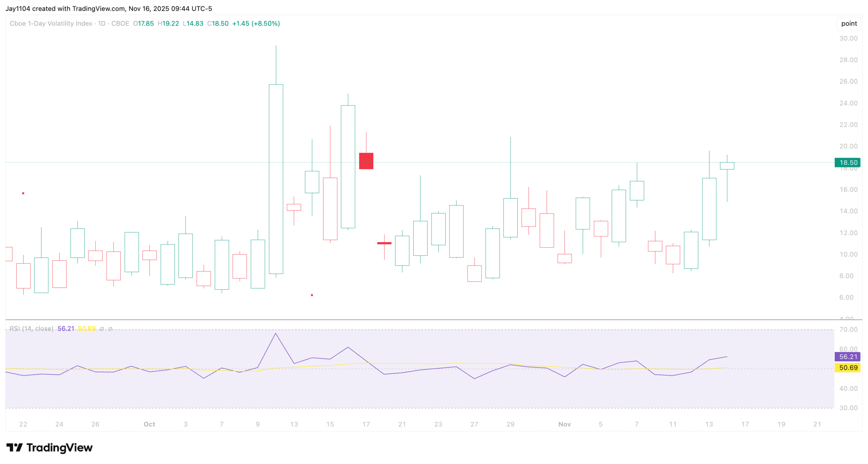The image size is (868, 464).
Task: Select the large red filled candle near October 17
Action: click(366, 161)
